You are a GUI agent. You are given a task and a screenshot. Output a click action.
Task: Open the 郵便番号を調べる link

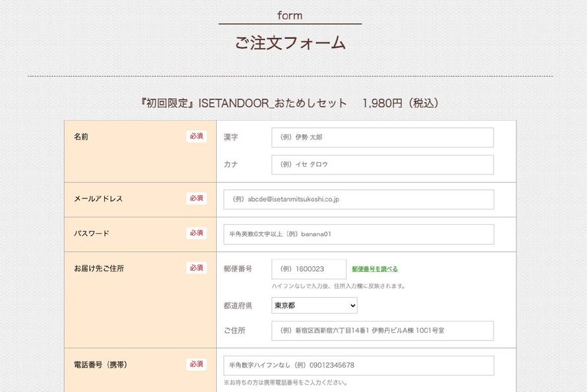click(x=374, y=269)
